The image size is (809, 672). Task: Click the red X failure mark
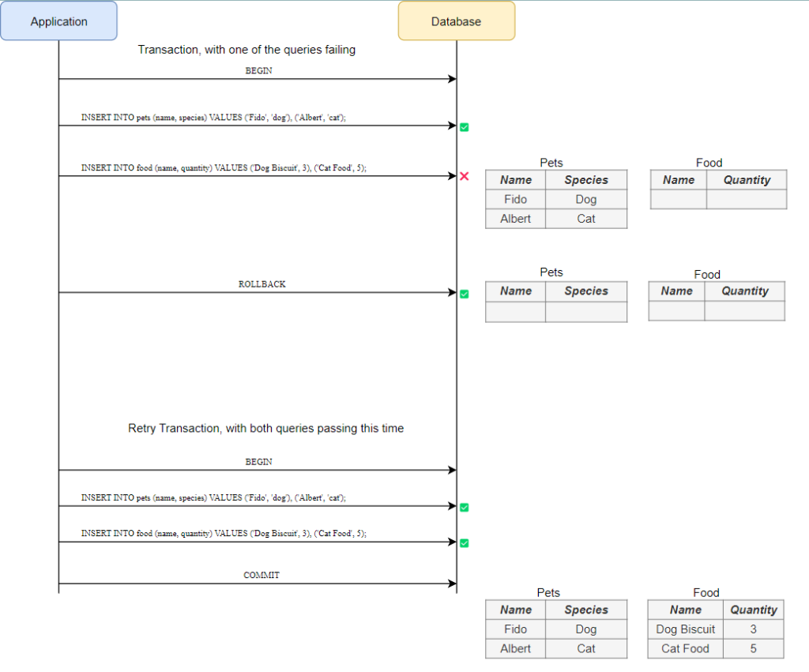click(465, 176)
